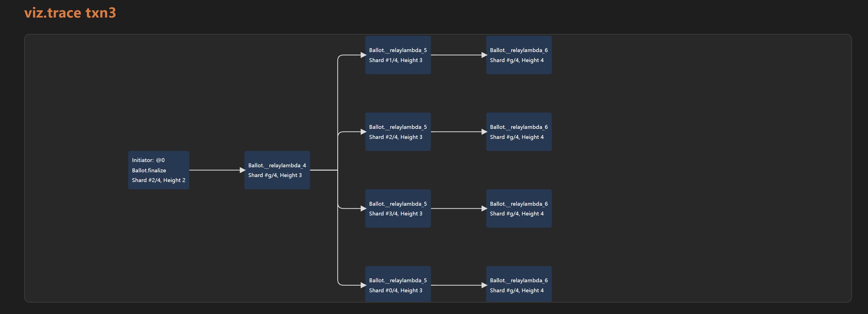Click the 'Shard #2/4, Height 2' text
The height and width of the screenshot is (314, 868).
(159, 180)
